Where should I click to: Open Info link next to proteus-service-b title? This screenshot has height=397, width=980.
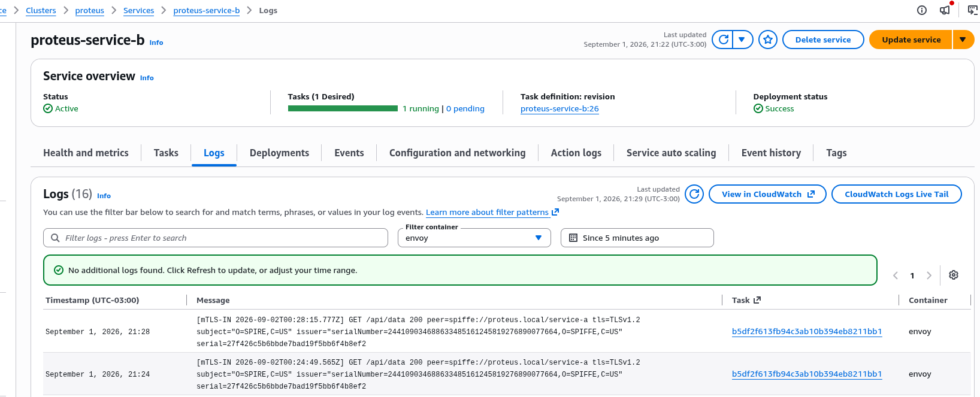click(x=156, y=43)
